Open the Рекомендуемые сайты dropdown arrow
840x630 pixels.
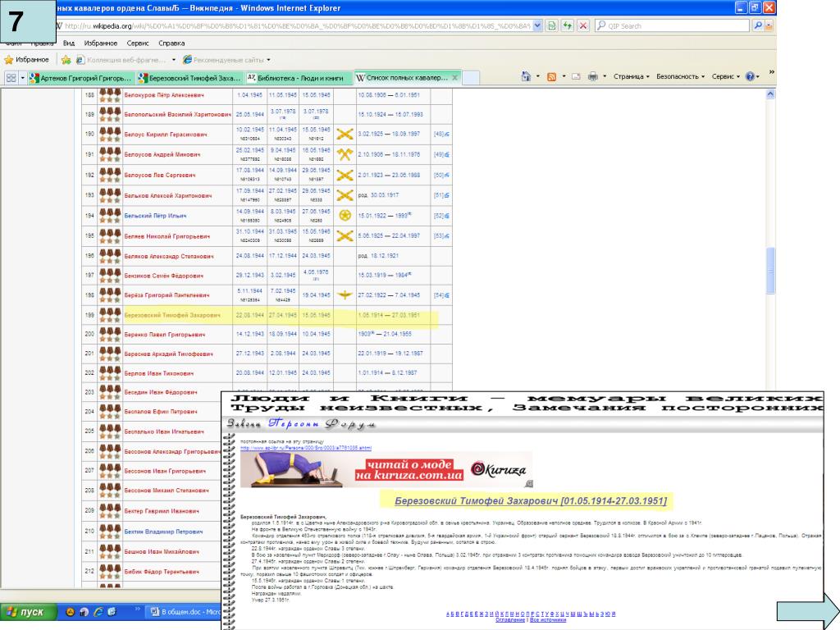(x=268, y=60)
